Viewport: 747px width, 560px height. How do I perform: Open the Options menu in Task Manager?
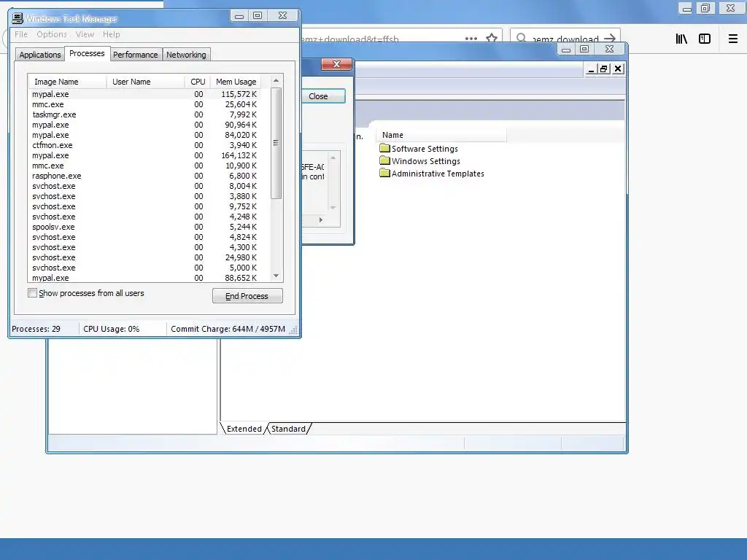52,34
